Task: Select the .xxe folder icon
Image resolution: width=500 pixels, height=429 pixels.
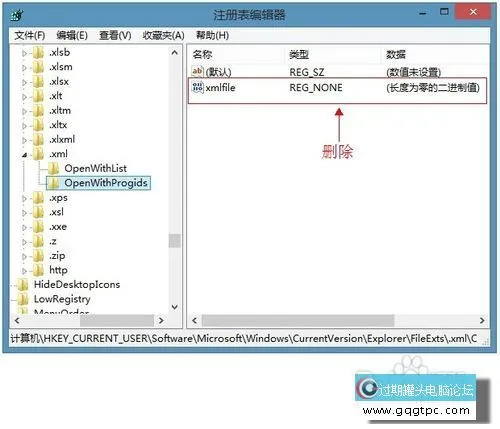Action: pyautogui.click(x=38, y=227)
